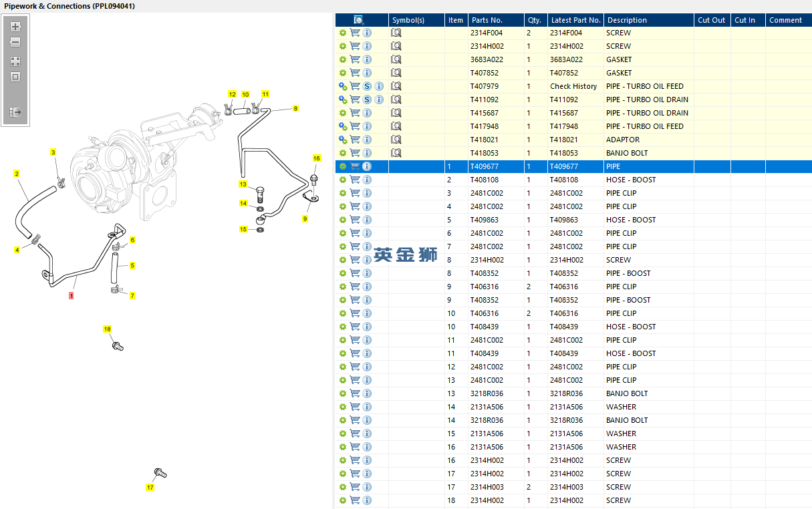812x509 pixels.
Task: Click the four-squares view icon in diagram toolbar
Action: pos(15,61)
